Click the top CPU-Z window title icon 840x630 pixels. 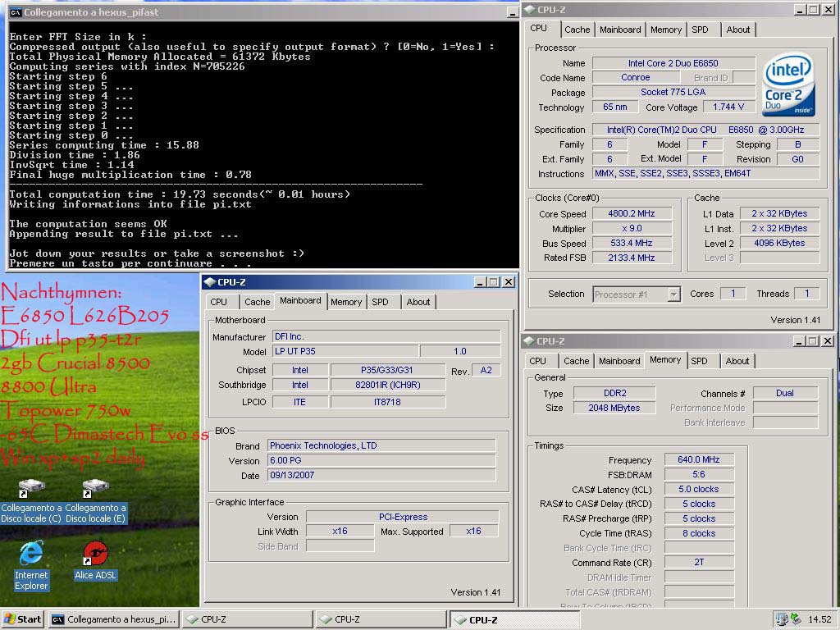pyautogui.click(x=530, y=10)
